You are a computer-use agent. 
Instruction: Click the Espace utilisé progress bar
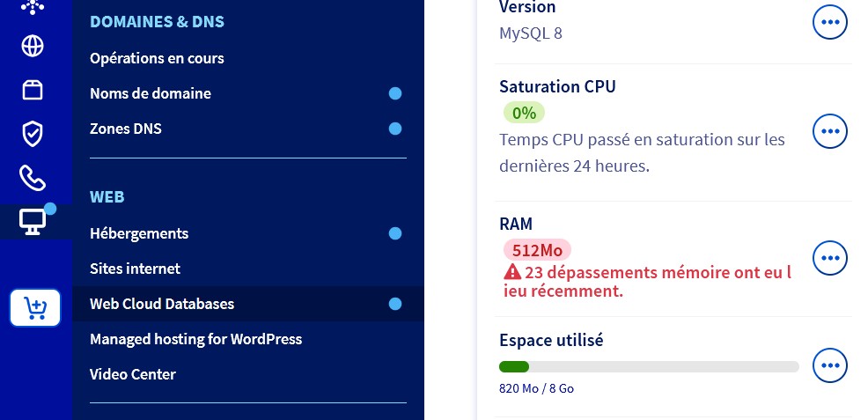649,366
